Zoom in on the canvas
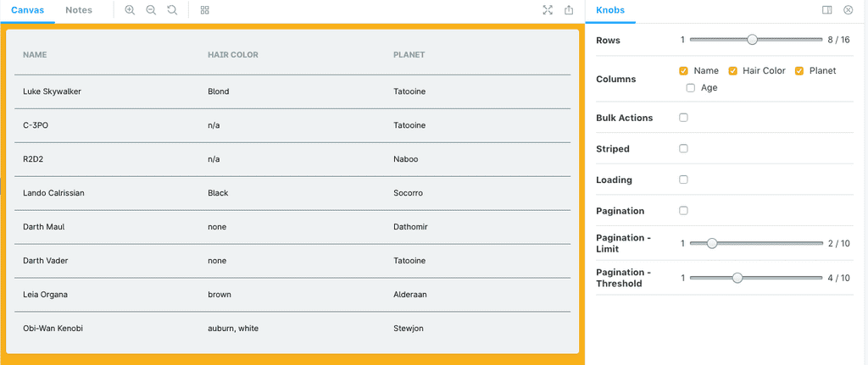The height and width of the screenshot is (365, 868). click(x=130, y=10)
